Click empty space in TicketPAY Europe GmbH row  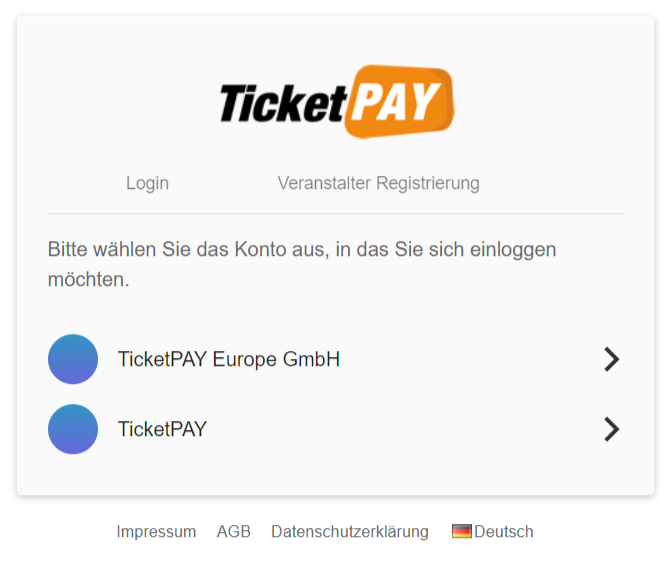click(471, 359)
